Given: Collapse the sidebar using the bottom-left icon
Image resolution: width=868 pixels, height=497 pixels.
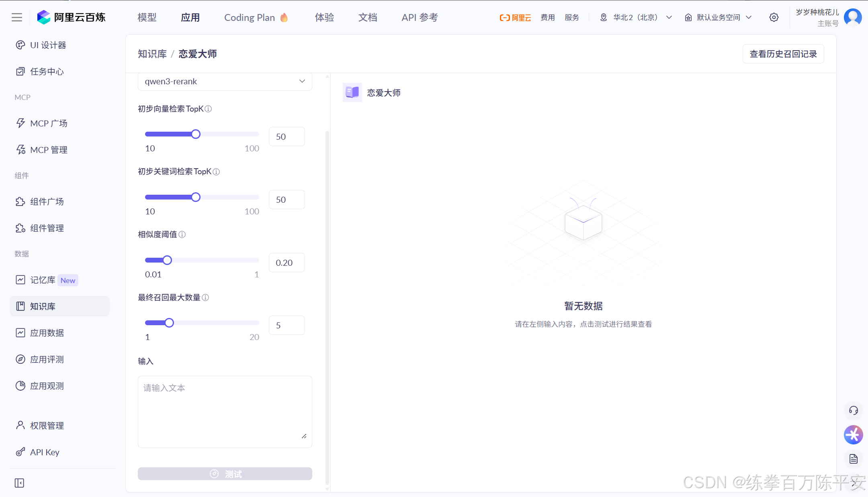Looking at the screenshot, I should (x=19, y=483).
